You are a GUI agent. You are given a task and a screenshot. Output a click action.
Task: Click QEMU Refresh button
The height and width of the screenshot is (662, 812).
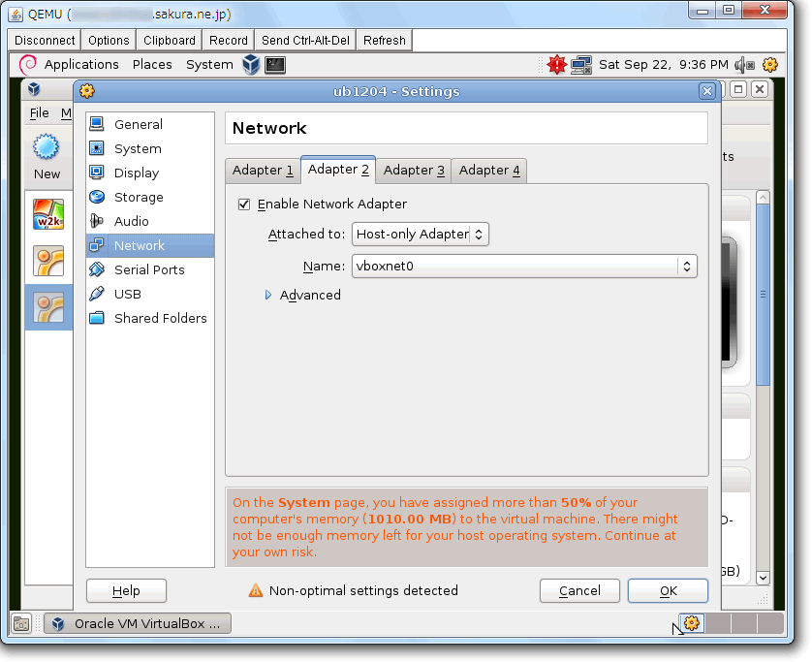tap(385, 41)
